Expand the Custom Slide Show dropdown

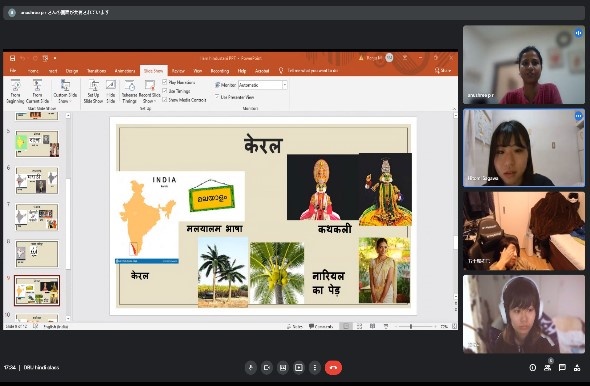[65, 91]
